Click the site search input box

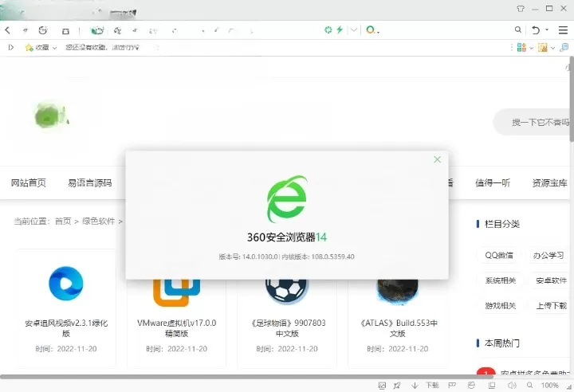[x=533, y=122]
